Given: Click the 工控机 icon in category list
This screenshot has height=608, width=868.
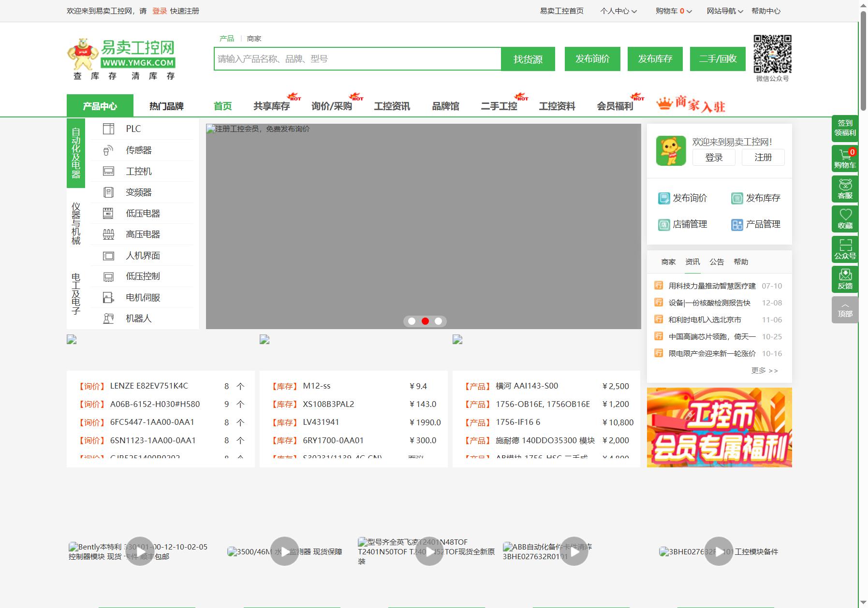Looking at the screenshot, I should (109, 171).
